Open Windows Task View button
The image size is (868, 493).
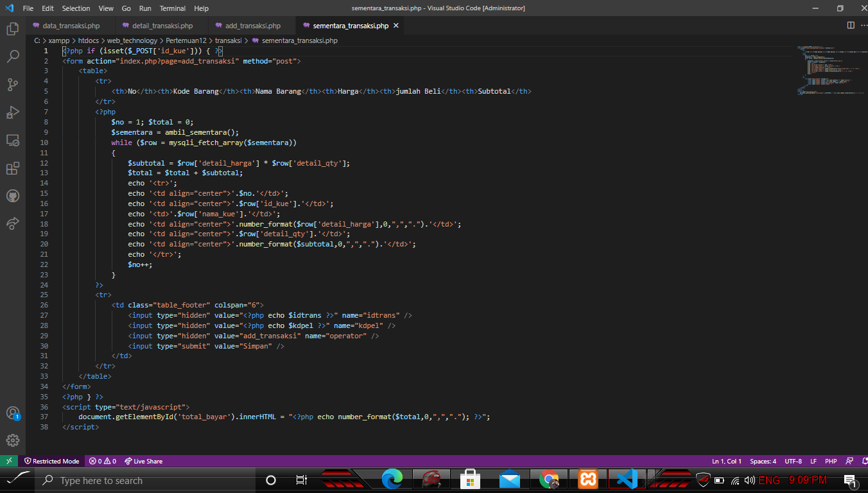click(x=301, y=480)
